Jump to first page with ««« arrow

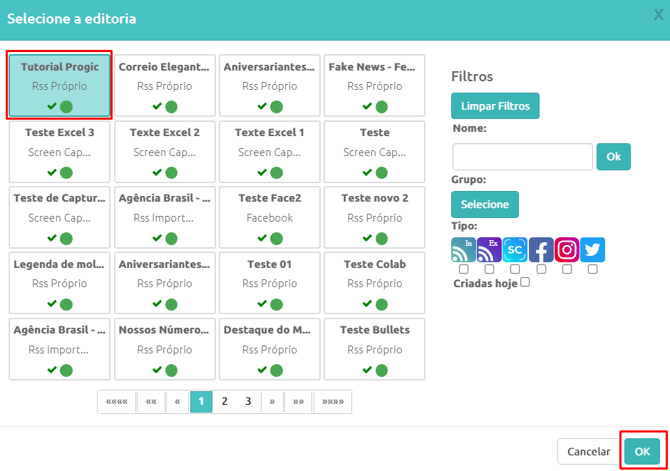click(117, 401)
